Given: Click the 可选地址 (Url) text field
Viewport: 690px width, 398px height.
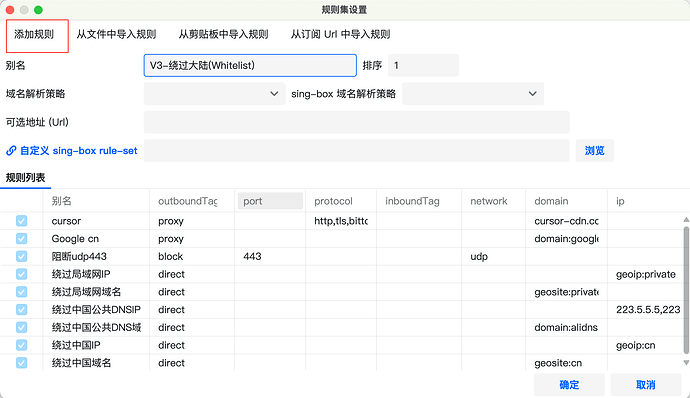Looking at the screenshot, I should pos(356,122).
